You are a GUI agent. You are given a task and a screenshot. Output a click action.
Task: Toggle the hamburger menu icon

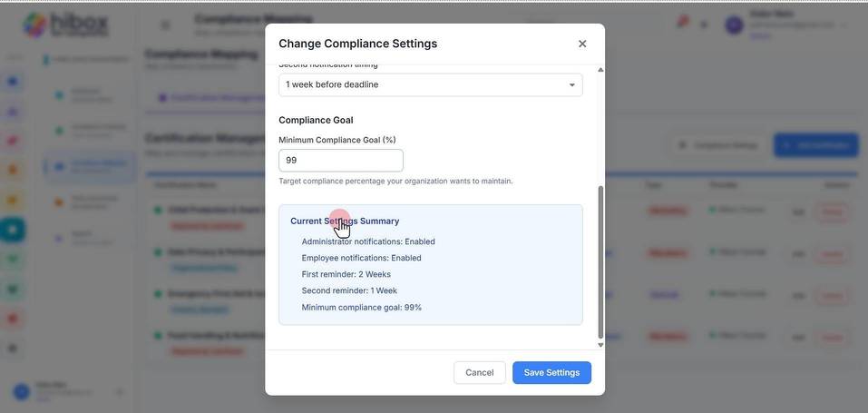(x=165, y=25)
